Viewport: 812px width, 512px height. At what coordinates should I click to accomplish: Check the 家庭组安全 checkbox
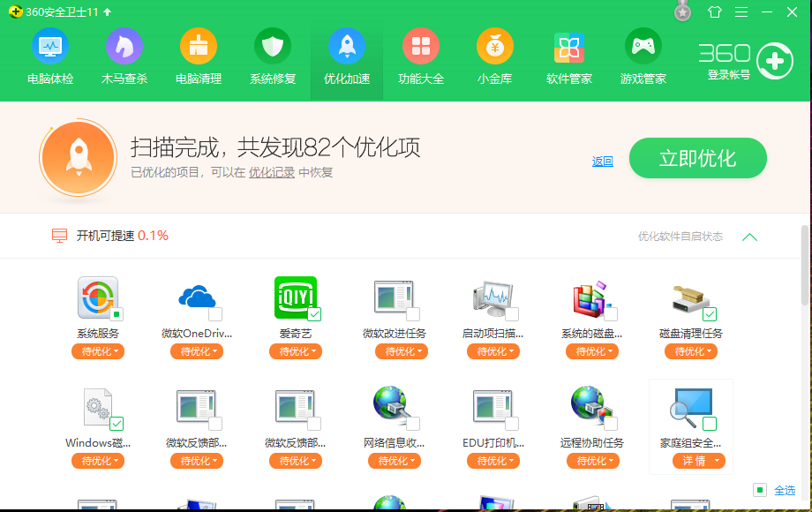coord(710,424)
